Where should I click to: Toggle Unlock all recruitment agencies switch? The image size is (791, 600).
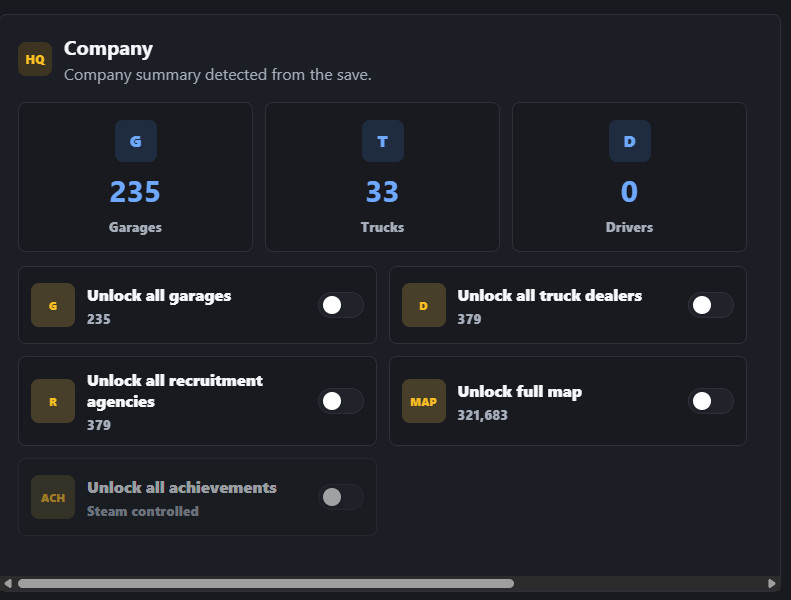pyautogui.click(x=341, y=401)
